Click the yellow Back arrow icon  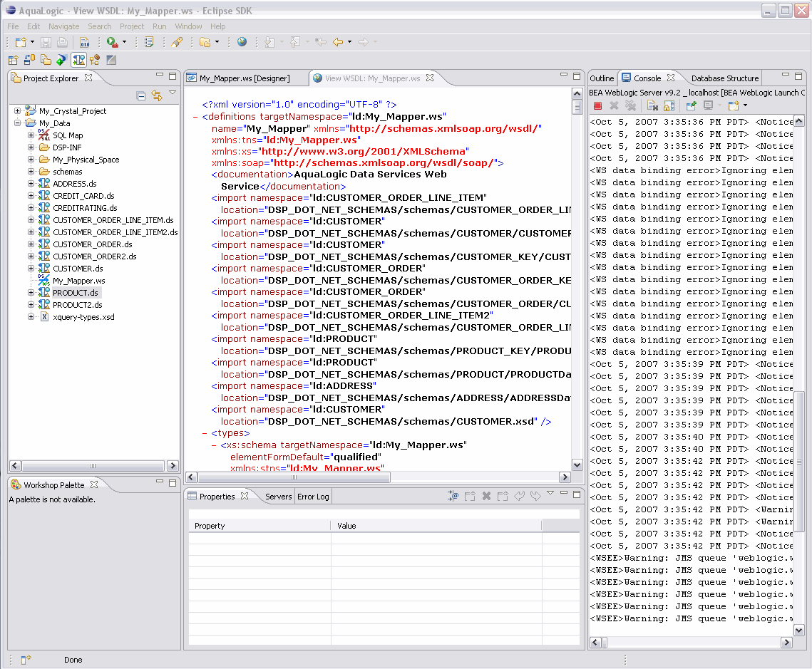click(x=338, y=43)
